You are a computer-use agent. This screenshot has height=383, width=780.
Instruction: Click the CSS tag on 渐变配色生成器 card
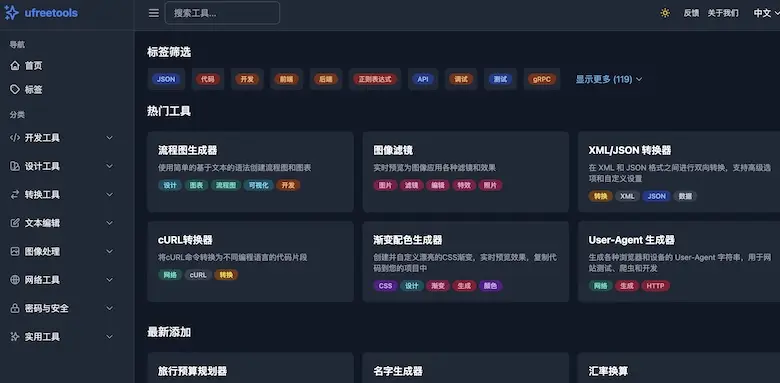(386, 286)
